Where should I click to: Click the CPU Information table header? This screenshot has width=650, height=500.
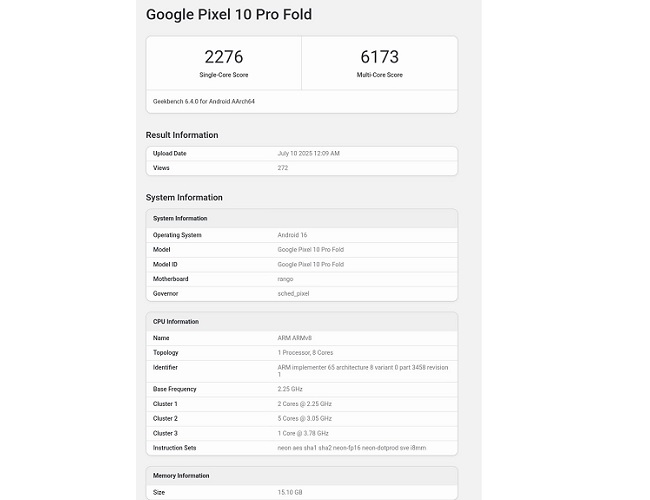302,322
